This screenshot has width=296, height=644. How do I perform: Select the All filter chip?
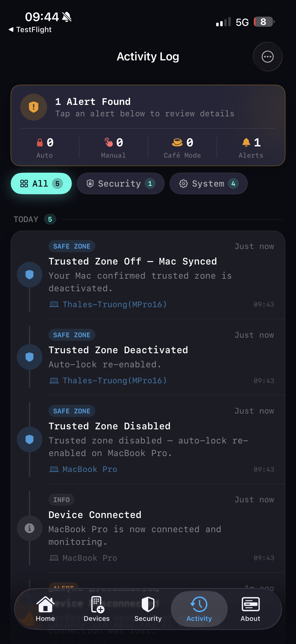(x=41, y=183)
